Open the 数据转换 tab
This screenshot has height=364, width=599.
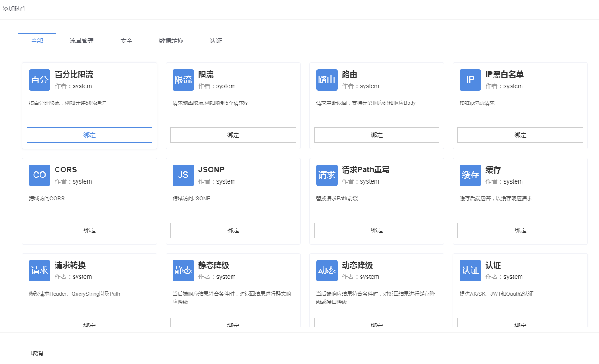171,41
